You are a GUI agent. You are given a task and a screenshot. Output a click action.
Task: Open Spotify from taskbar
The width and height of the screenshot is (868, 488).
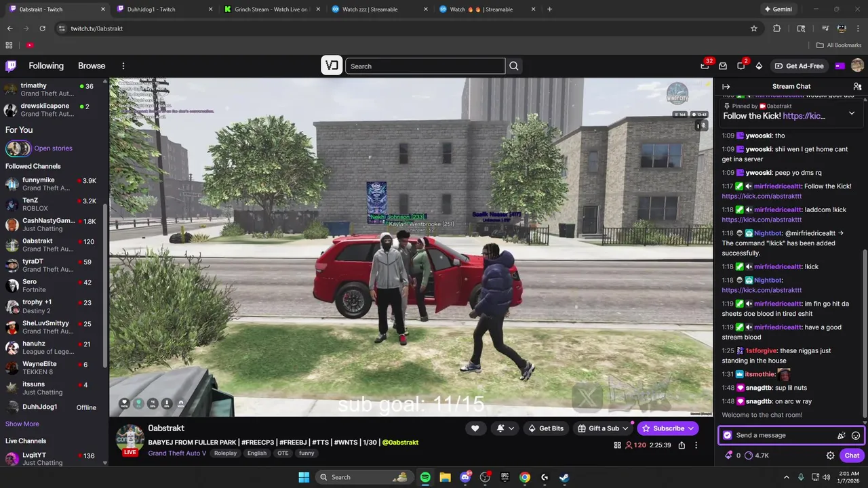pyautogui.click(x=425, y=477)
